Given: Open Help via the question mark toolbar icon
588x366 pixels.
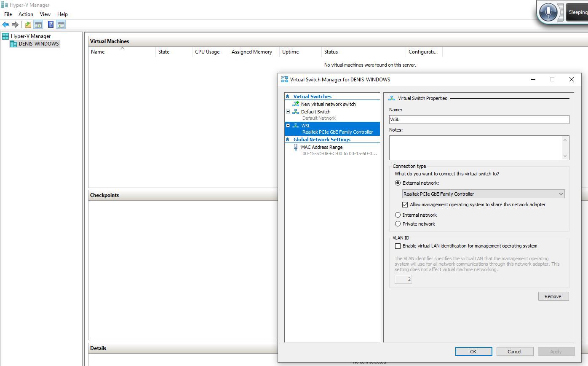Looking at the screenshot, I should [51, 24].
